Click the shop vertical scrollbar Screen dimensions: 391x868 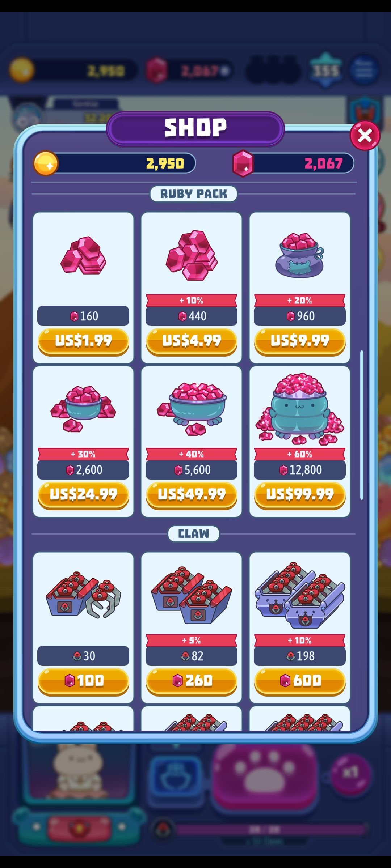(361, 425)
